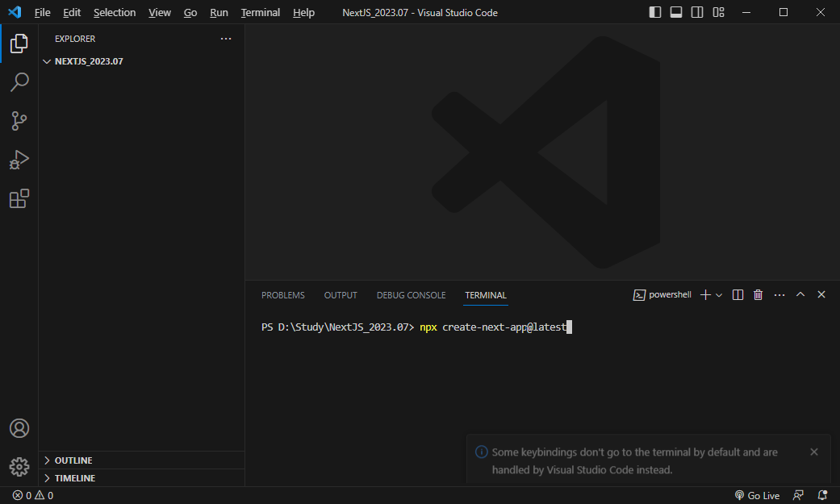Open the Extensions view icon
This screenshot has width=840, height=504.
click(19, 198)
